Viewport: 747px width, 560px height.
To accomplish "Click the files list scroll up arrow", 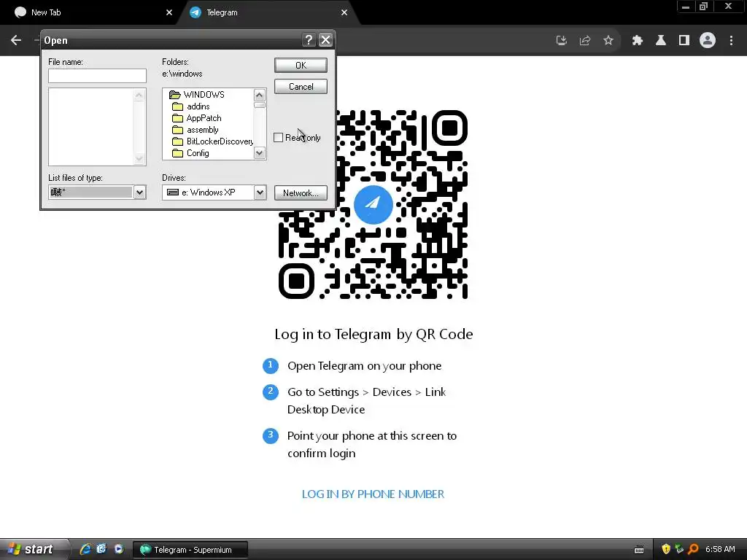I will click(x=139, y=96).
